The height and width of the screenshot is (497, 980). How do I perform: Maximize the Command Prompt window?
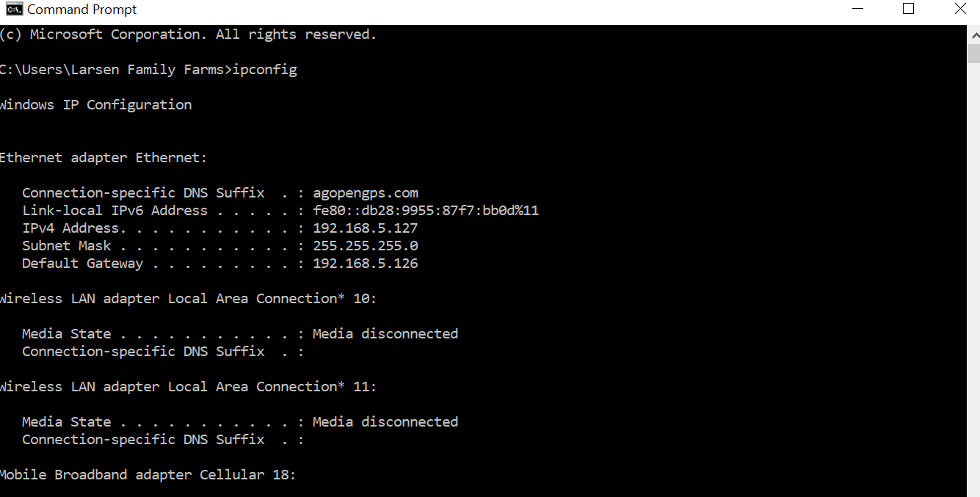(908, 10)
